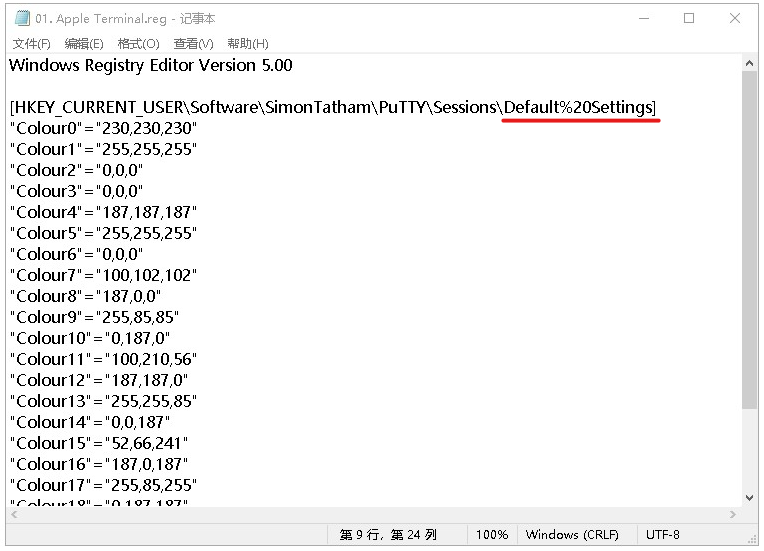Click the "Colour12"="187,187,0" line
This screenshot has width=764, height=551.
pos(99,380)
